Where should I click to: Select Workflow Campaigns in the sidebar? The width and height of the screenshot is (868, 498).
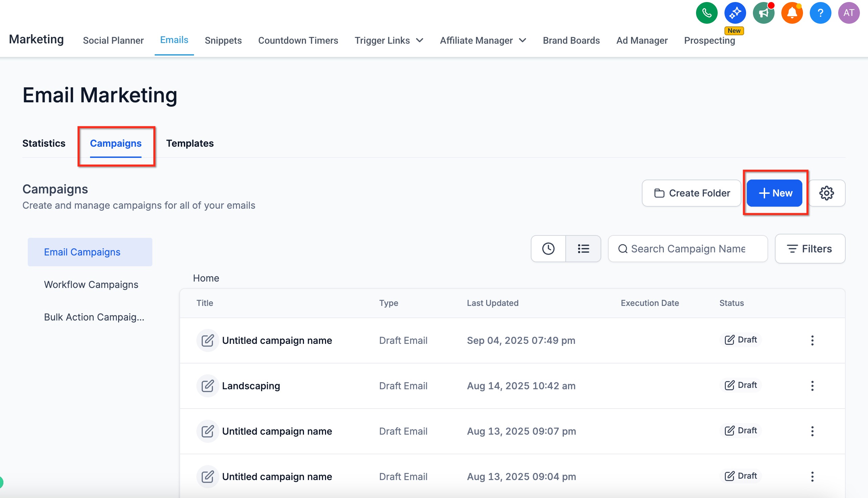tap(91, 285)
